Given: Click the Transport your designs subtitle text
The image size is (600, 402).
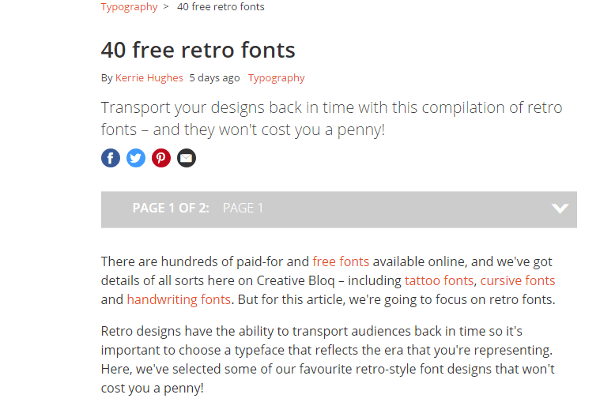Looking at the screenshot, I should pos(331,119).
